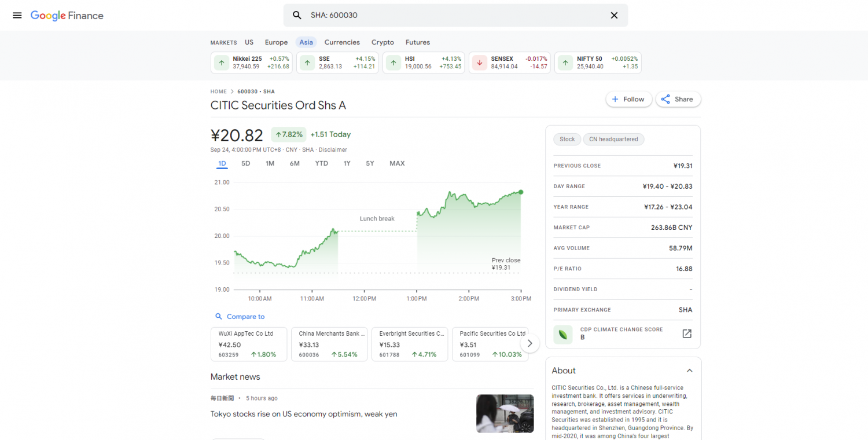868x440 pixels.
Task: Click the share icon
Action: [x=665, y=99]
